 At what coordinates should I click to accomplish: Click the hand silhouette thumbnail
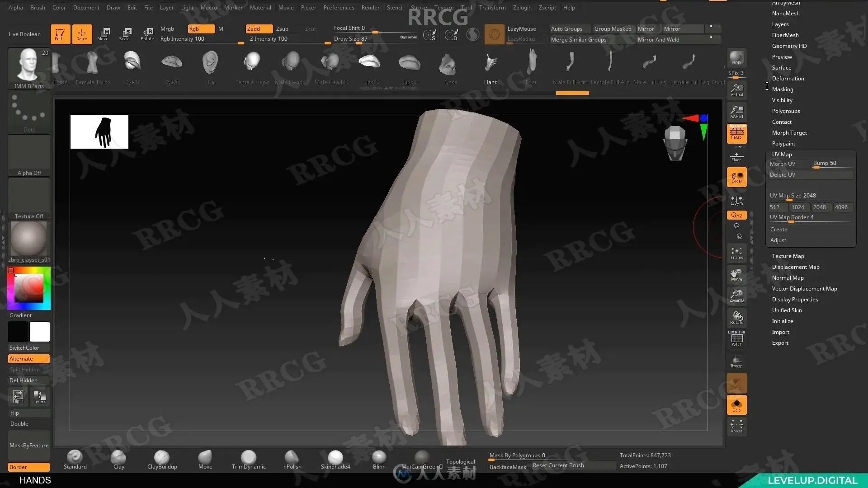(x=99, y=131)
